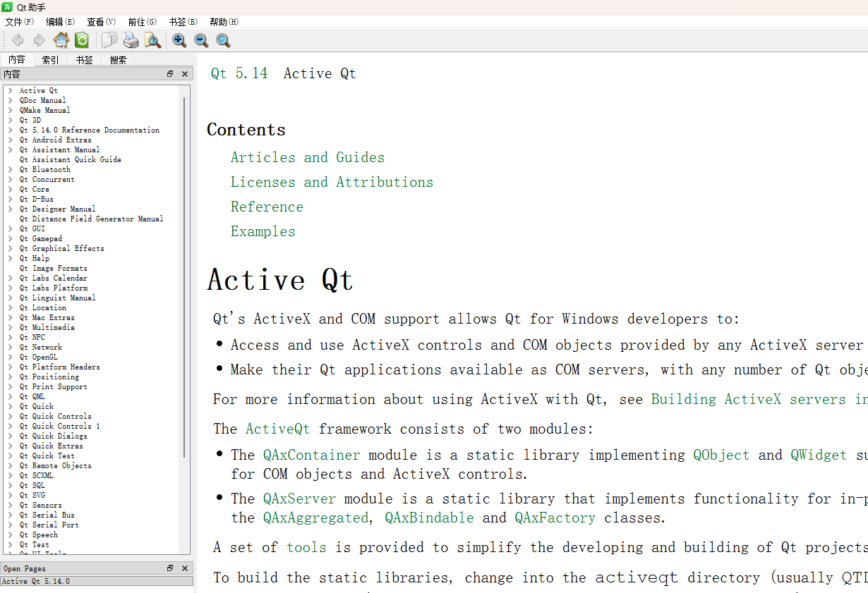The width and height of the screenshot is (868, 593).
Task: Open Find in text magnifier-page icon
Action: [x=152, y=40]
